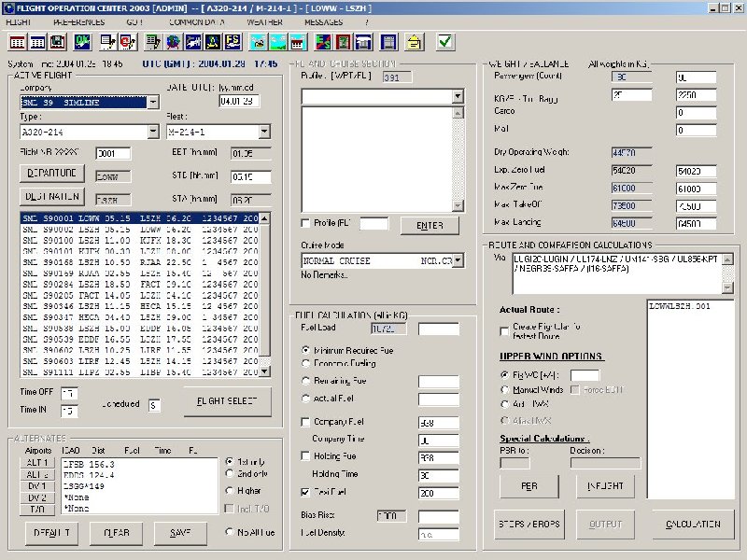Click the green checkmark toolbar icon
The height and width of the screenshot is (560, 747).
(445, 42)
